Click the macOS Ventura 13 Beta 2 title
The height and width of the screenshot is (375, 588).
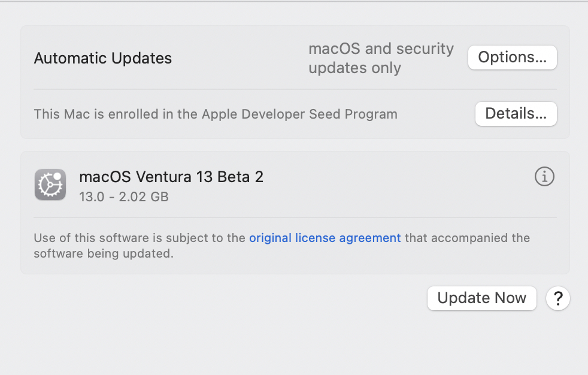[x=171, y=177]
